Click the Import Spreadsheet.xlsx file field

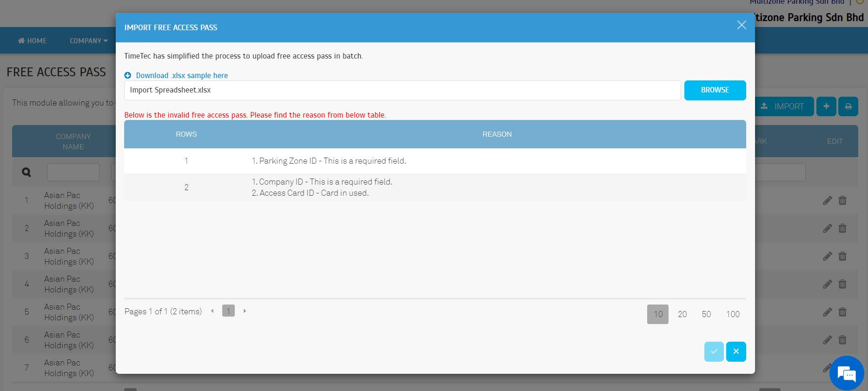(x=402, y=90)
